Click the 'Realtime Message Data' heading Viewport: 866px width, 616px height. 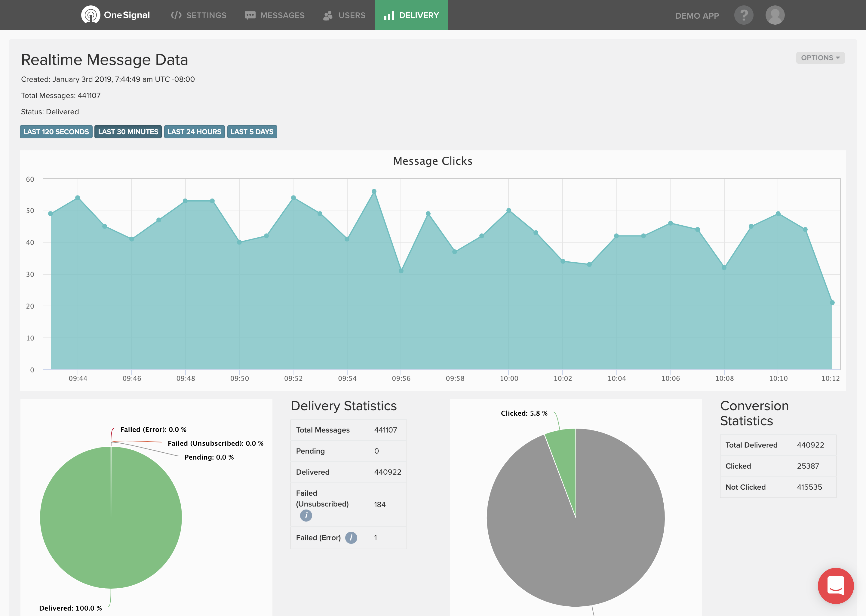pyautogui.click(x=105, y=60)
